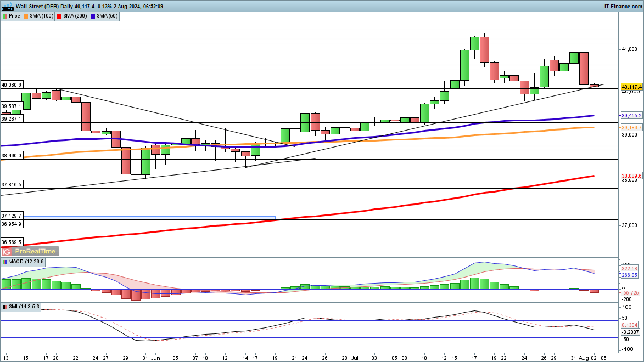This screenshot has width=644, height=362.
Task: Click the 38,460.0 support level label
Action: pos(12,156)
